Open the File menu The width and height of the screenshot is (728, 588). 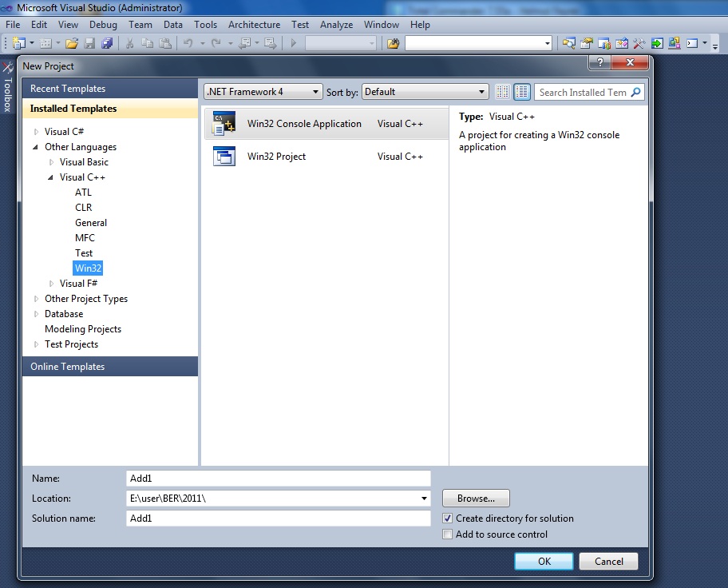click(x=13, y=25)
